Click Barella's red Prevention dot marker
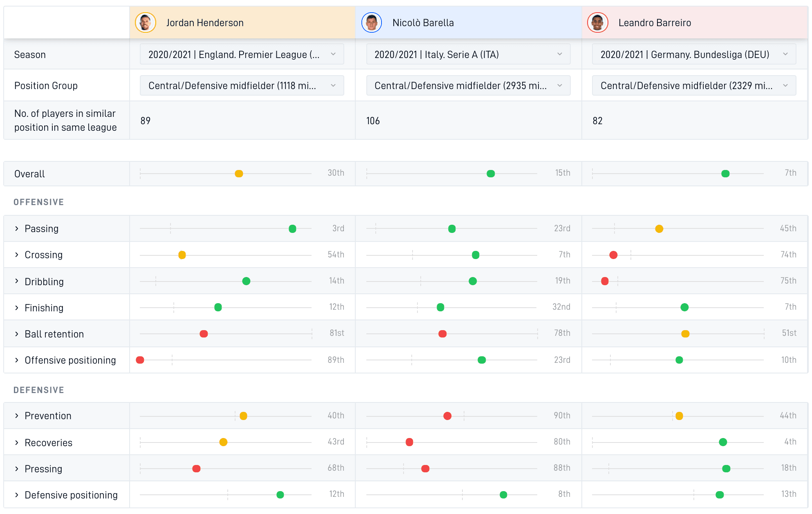Viewport: 812px width, 514px height. tap(447, 416)
